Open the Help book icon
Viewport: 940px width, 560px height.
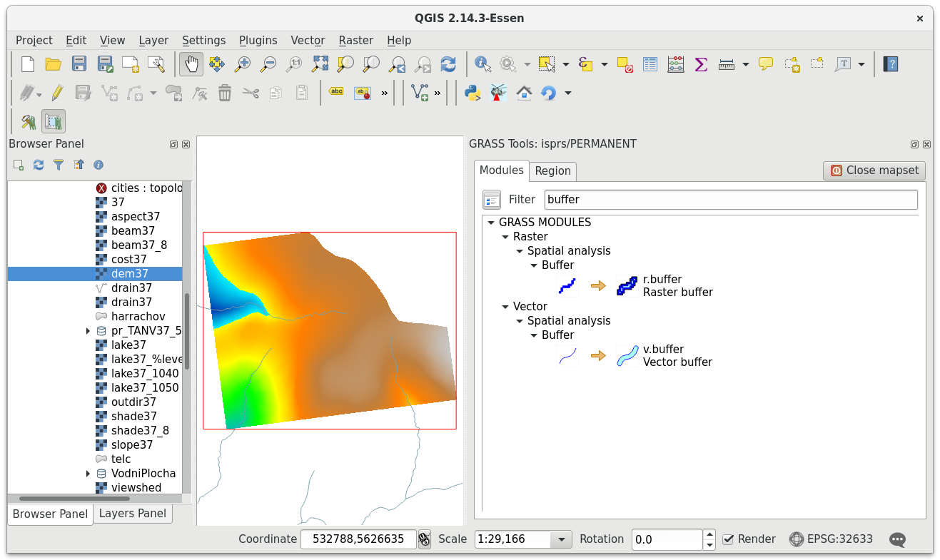pyautogui.click(x=890, y=64)
